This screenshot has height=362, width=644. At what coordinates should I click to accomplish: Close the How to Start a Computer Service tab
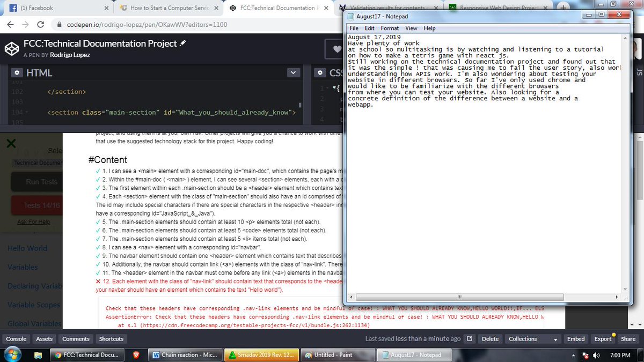click(x=217, y=8)
